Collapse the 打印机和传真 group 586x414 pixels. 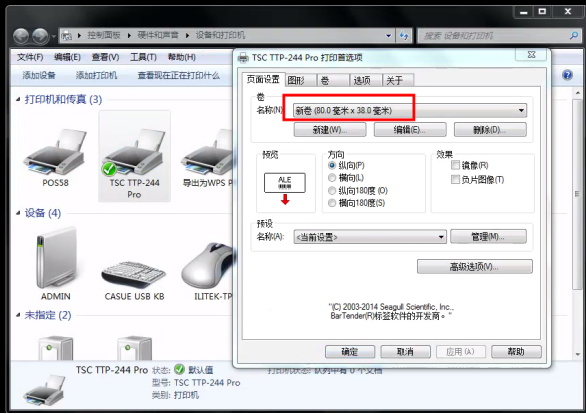coord(18,99)
